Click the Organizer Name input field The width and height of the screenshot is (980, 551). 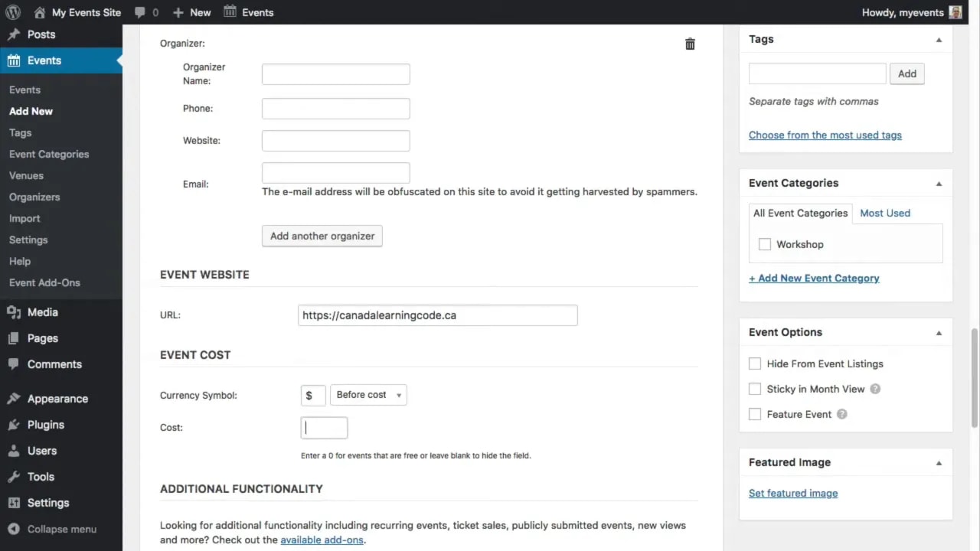pyautogui.click(x=336, y=74)
